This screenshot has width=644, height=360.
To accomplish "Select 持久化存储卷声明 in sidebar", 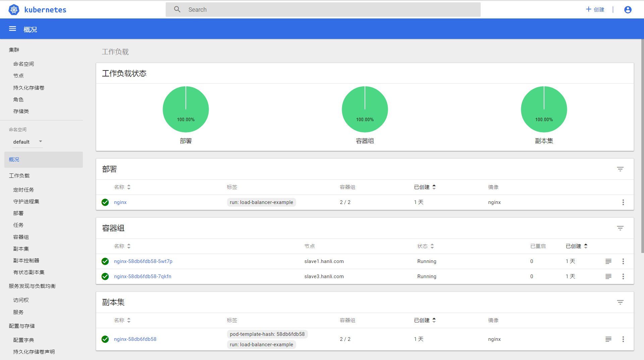I will click(34, 352).
